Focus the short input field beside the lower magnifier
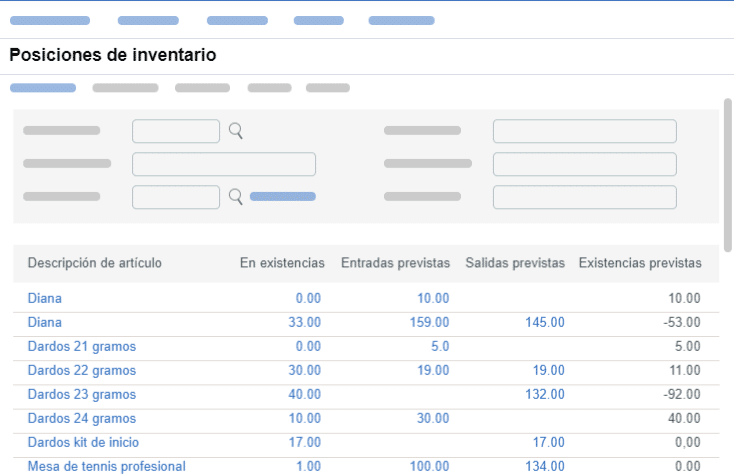This screenshot has width=734, height=476. [x=176, y=197]
